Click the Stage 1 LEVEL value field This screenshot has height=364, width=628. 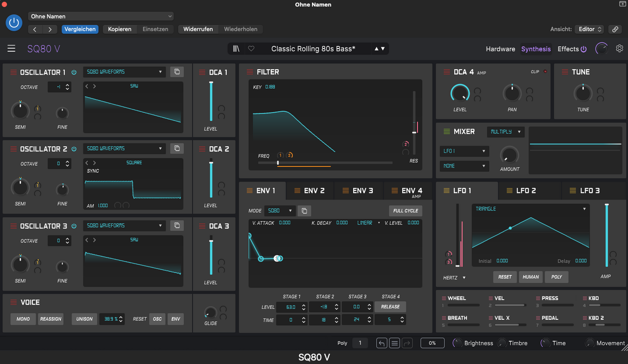(291, 307)
